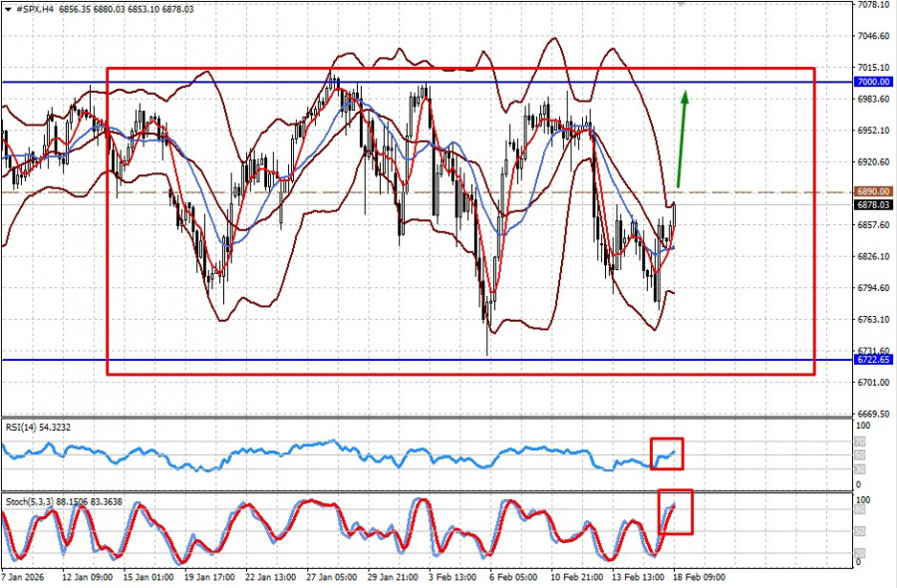
Task: Click the dropdown arrow beside #SPX,H4
Action: point(6,9)
